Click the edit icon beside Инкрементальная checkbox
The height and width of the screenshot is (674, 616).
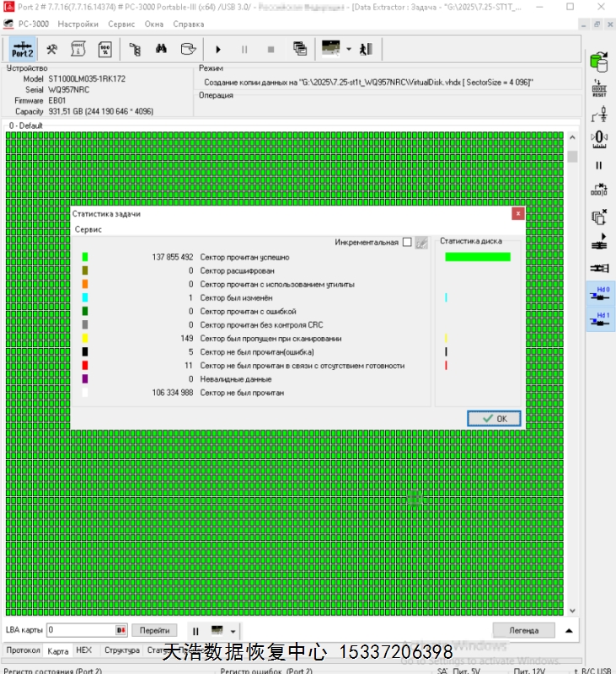point(421,243)
